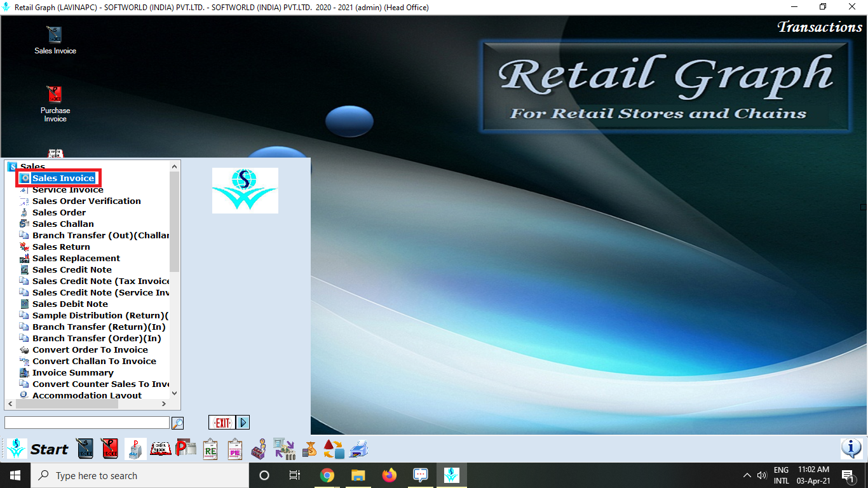Open the plain Sales Credit Note entry
The height and width of the screenshot is (488, 868).
click(x=72, y=269)
